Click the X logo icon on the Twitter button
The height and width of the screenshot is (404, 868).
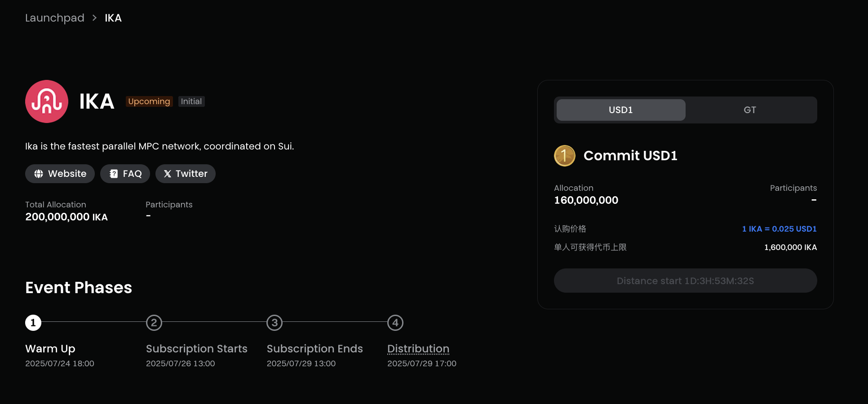coord(168,174)
